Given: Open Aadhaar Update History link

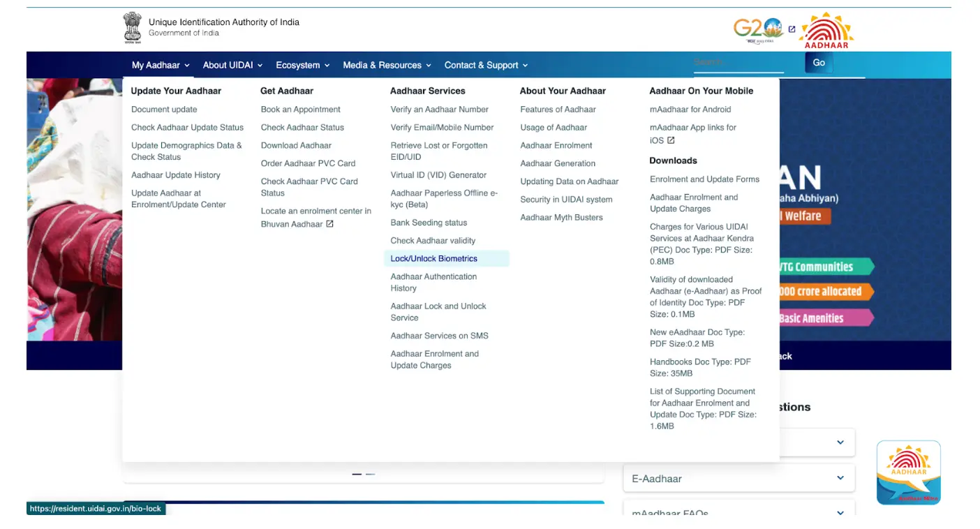Looking at the screenshot, I should pyautogui.click(x=175, y=175).
